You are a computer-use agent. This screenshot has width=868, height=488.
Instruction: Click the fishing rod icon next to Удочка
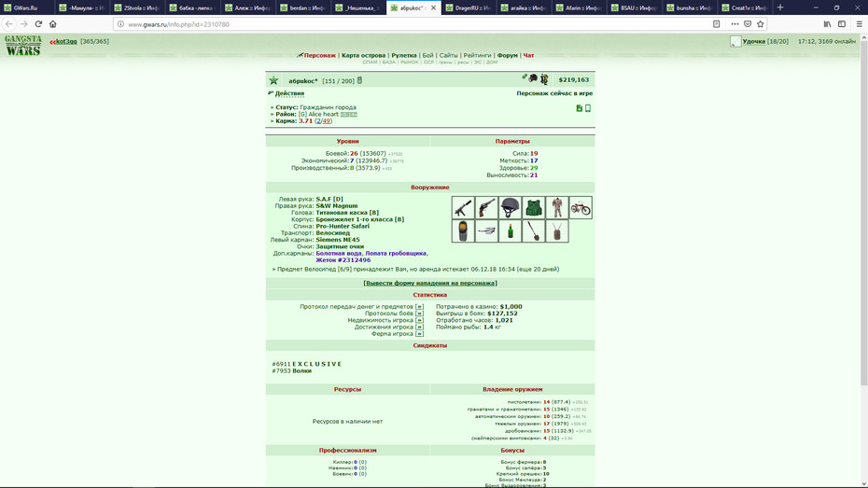tap(735, 41)
